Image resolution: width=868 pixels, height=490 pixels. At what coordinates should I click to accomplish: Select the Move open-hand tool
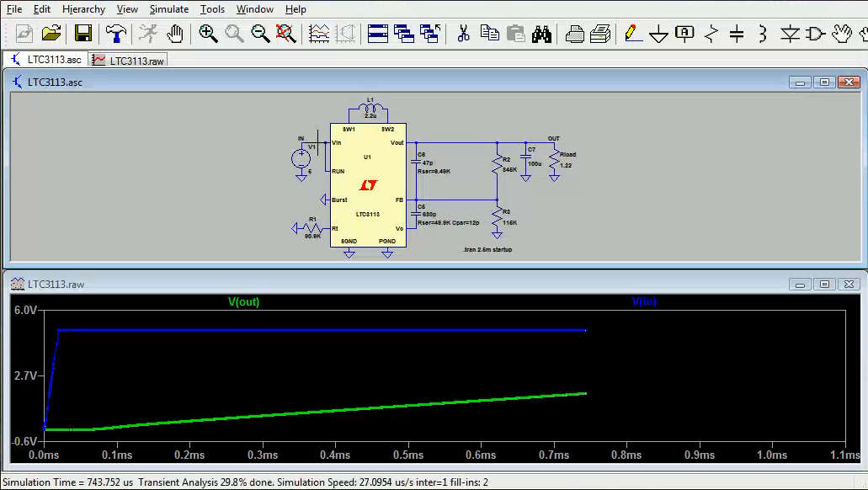coord(841,34)
